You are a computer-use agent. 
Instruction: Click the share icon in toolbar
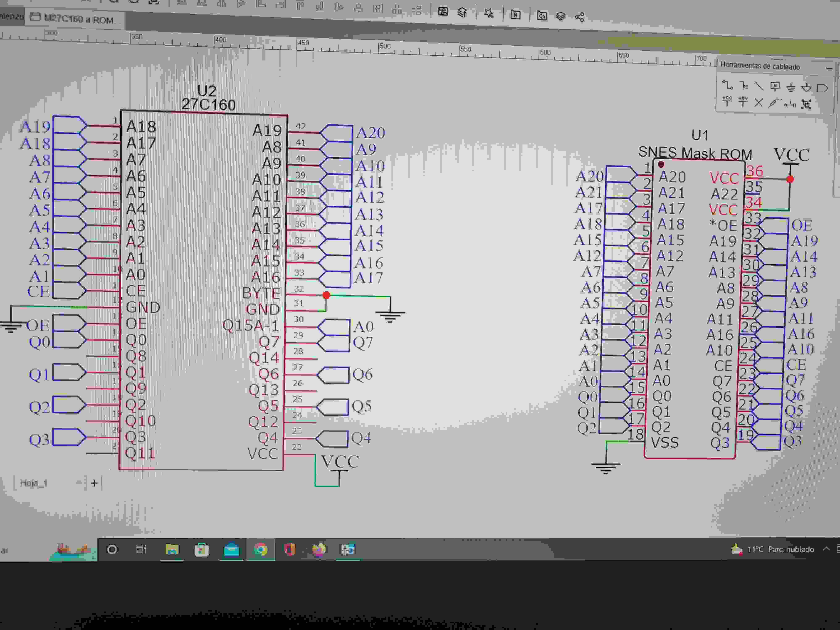(579, 17)
